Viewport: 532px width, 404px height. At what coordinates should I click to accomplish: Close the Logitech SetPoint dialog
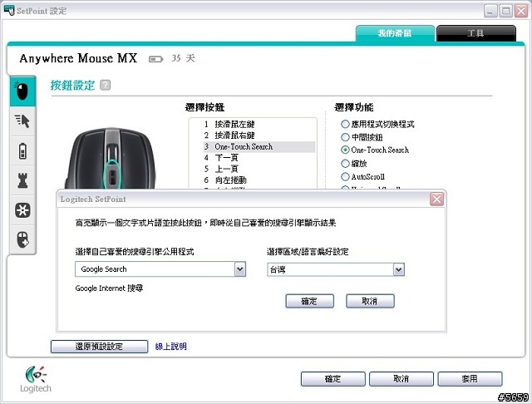click(x=436, y=200)
